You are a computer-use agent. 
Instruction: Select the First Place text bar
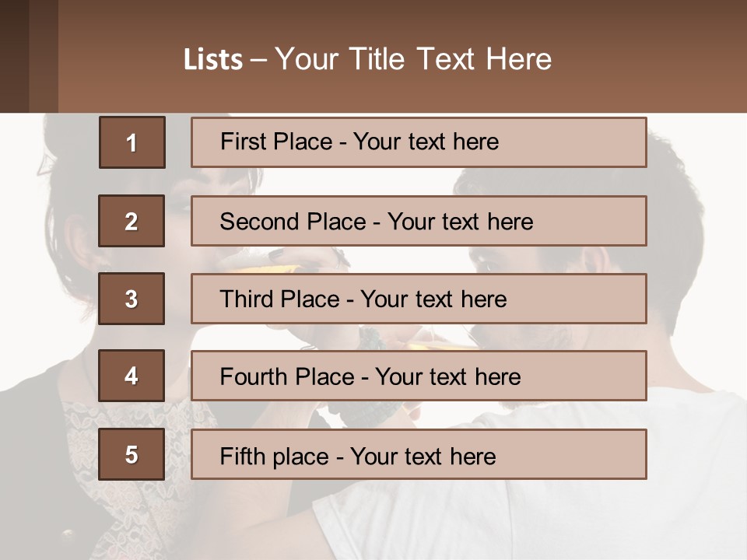point(419,142)
